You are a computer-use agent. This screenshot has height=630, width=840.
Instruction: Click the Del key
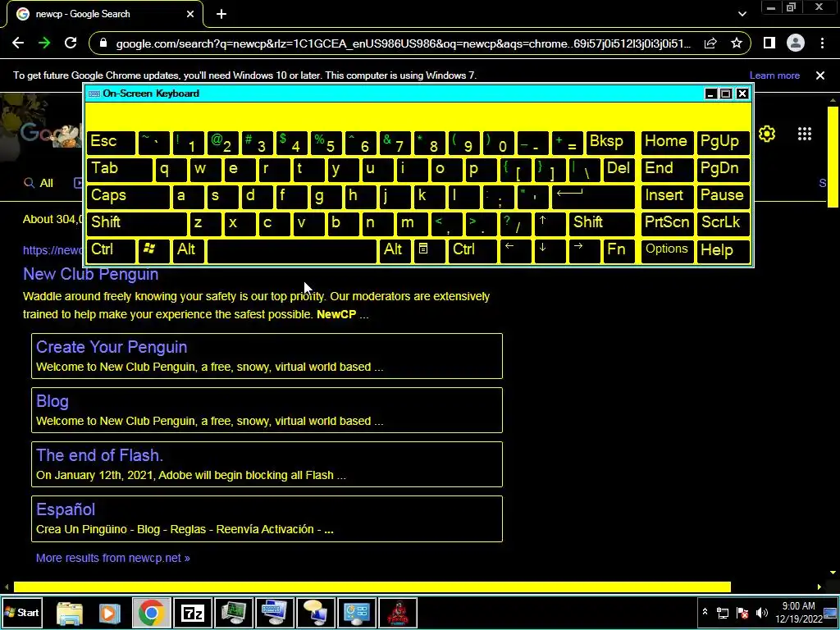click(619, 169)
